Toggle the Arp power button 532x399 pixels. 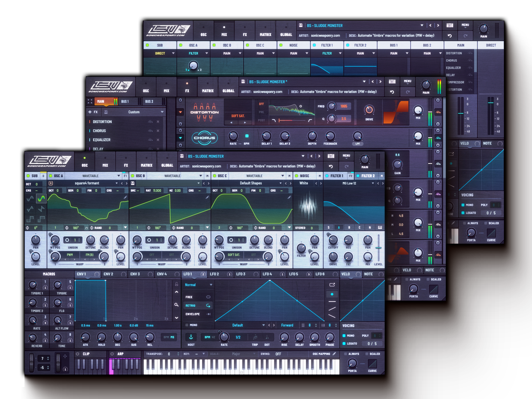pos(112,354)
